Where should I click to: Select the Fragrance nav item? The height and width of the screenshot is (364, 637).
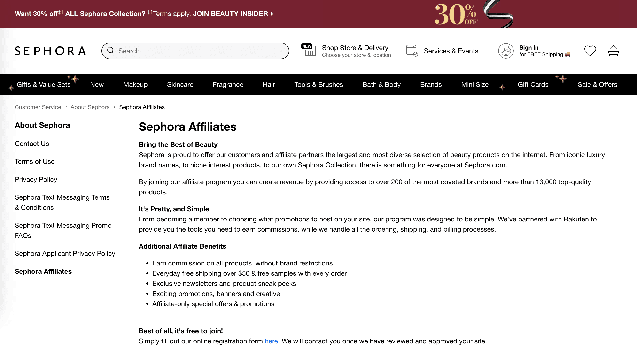coord(228,84)
